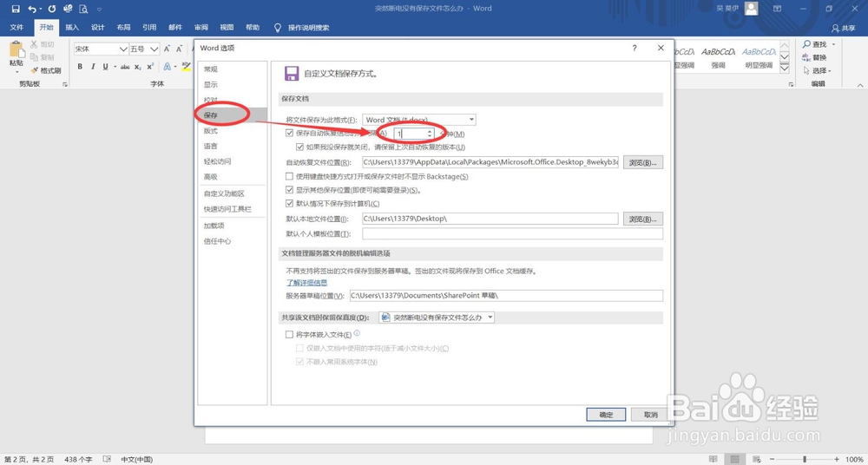The height and width of the screenshot is (465, 868).
Task: Toggle save to computer by default checkbox
Action: click(289, 204)
